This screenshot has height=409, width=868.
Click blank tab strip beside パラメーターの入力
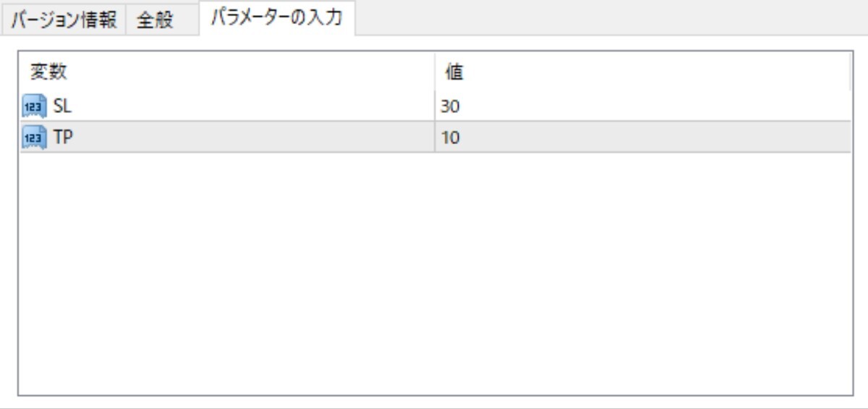click(x=611, y=18)
